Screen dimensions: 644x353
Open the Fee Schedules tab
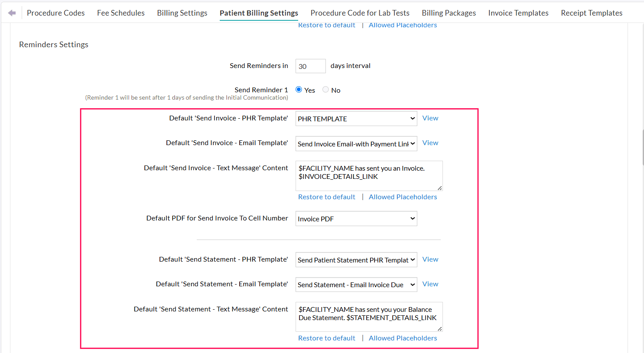click(x=120, y=13)
